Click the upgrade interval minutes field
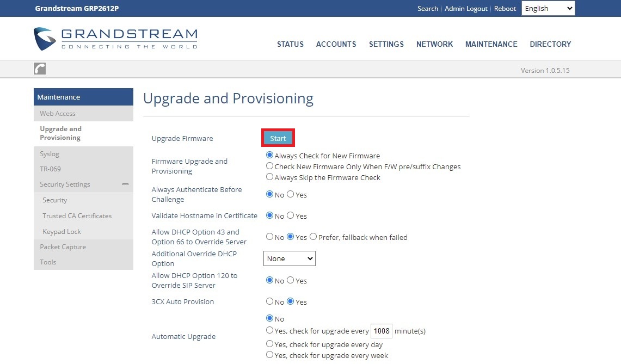Viewport: 621px width, 364px height. (381, 331)
